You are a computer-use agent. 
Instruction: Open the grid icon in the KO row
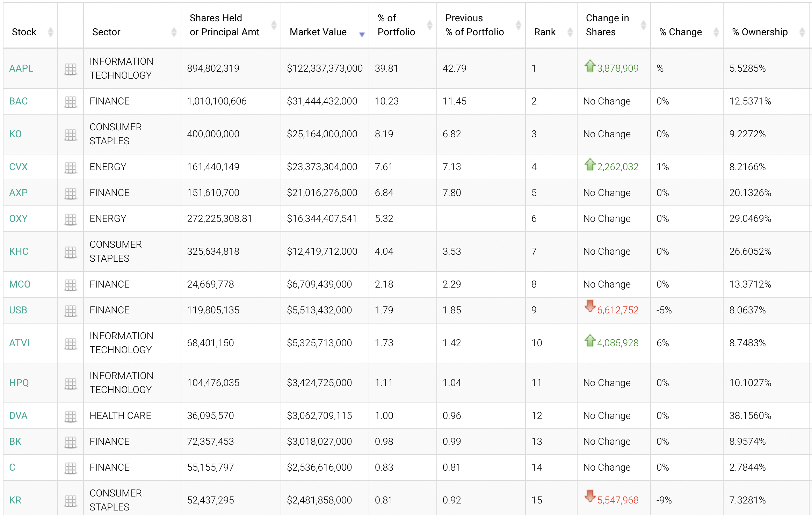tap(71, 135)
